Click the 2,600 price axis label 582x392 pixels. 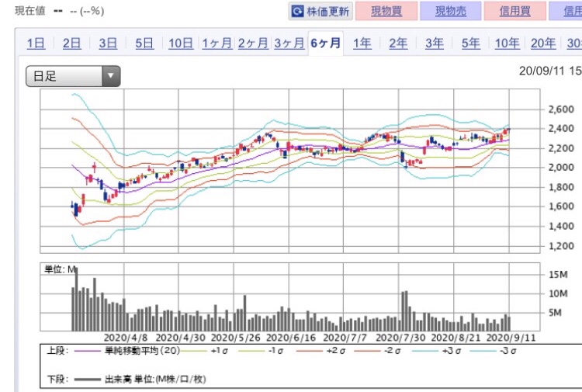click(561, 109)
